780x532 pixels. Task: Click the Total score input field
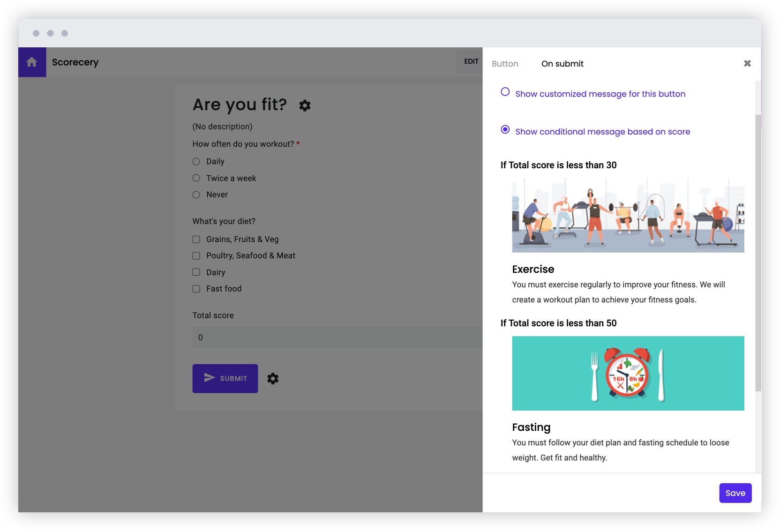point(328,337)
